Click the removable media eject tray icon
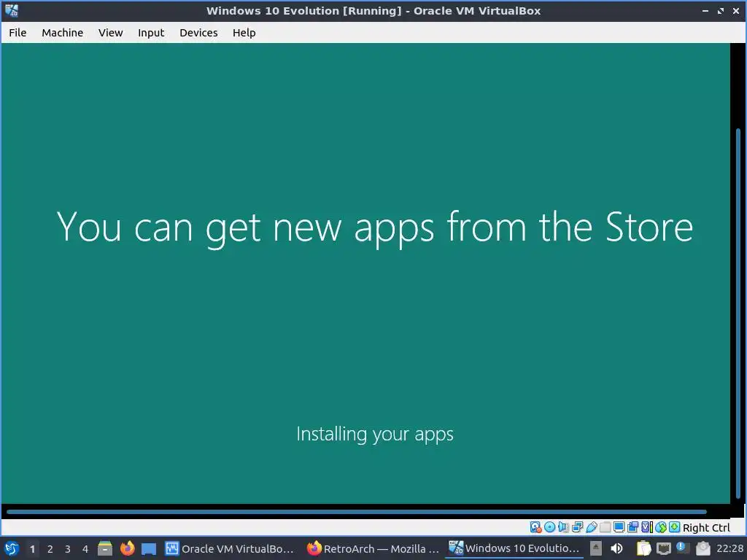The width and height of the screenshot is (747, 560). click(x=595, y=548)
